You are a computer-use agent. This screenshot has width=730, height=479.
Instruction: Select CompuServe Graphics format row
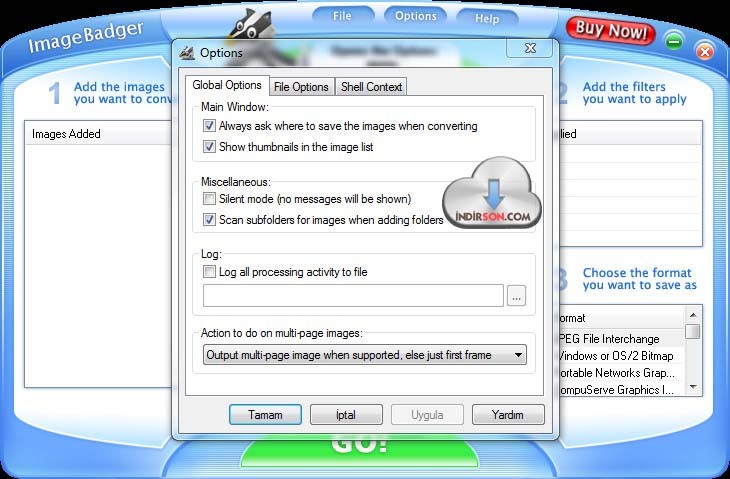pos(620,390)
